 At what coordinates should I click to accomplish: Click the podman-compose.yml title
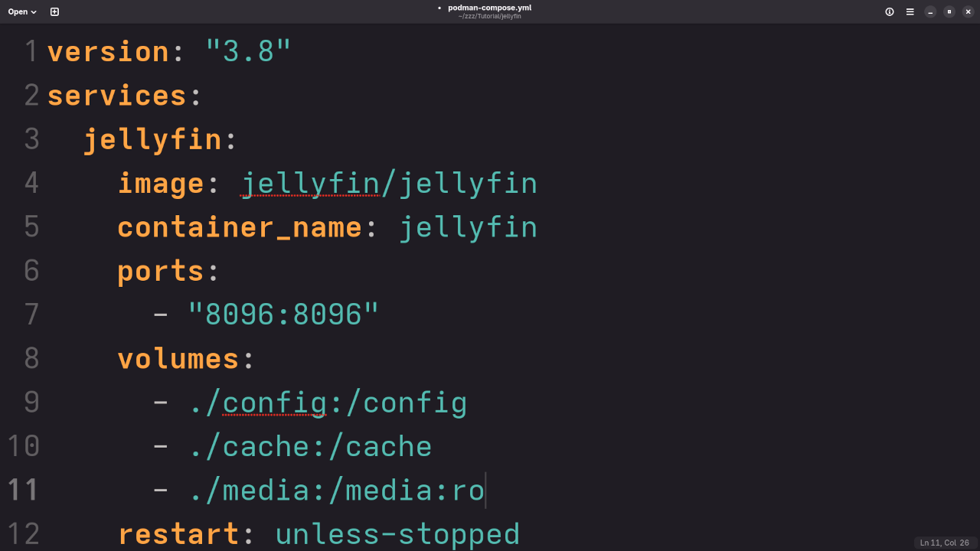[x=489, y=8]
